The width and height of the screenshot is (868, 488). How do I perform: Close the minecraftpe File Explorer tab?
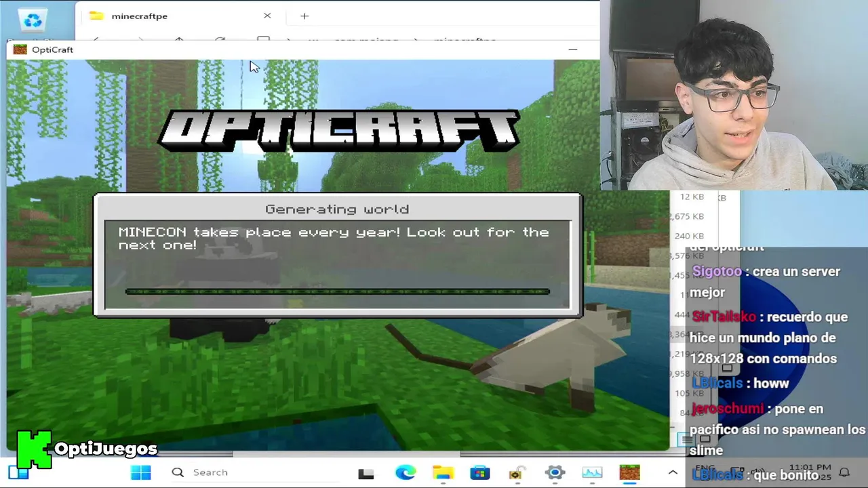267,16
